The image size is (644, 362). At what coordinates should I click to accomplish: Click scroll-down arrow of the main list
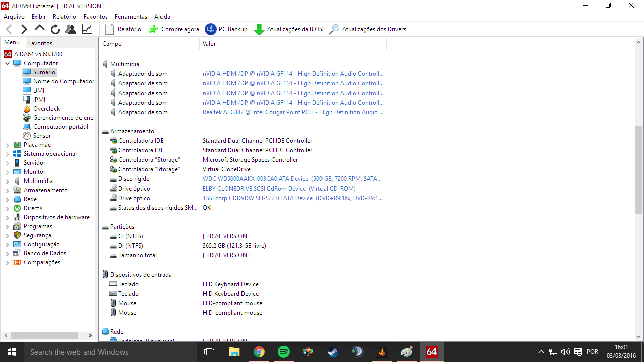(x=639, y=336)
